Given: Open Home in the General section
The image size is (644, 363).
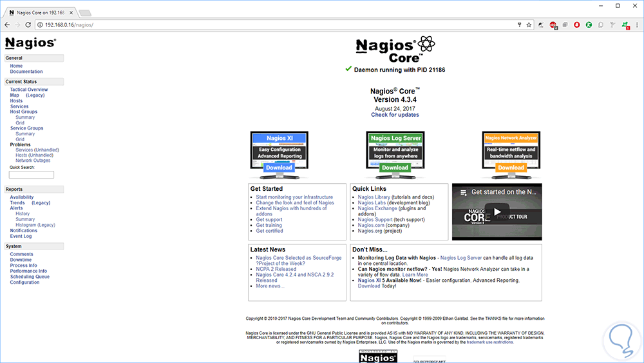Looking at the screenshot, I should point(16,66).
